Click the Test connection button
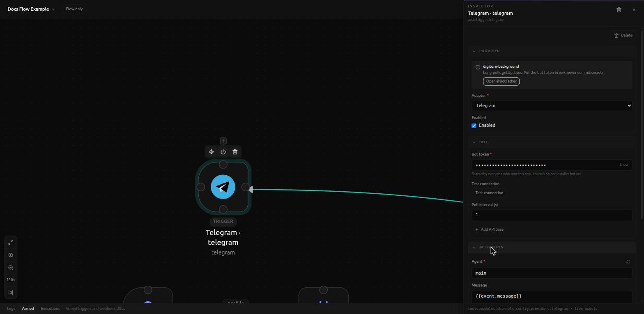 tap(489, 193)
